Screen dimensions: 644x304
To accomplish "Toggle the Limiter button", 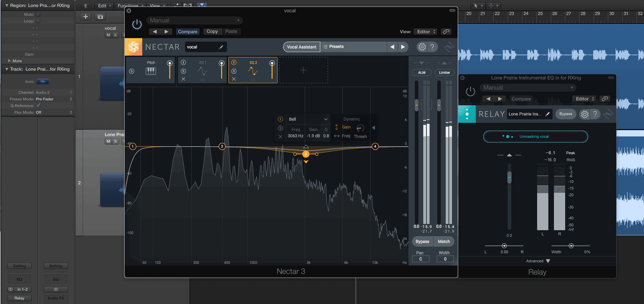I will pos(445,73).
